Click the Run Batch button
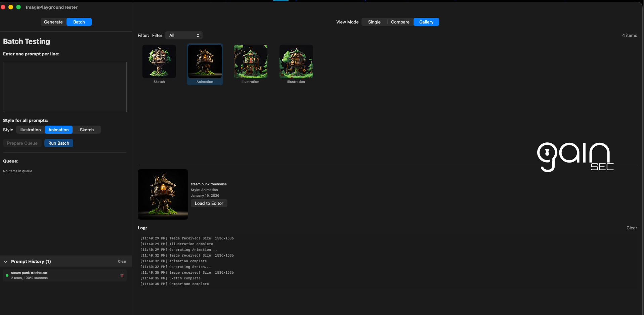The image size is (644, 315). pos(59,143)
